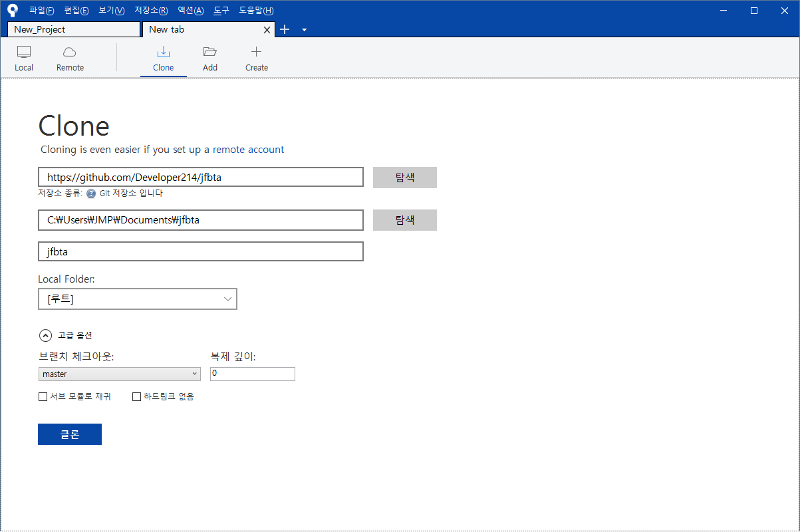Viewport: 800px width, 532px height.
Task: Click the 'Git 저장소 입니다' status text
Action: (131, 194)
